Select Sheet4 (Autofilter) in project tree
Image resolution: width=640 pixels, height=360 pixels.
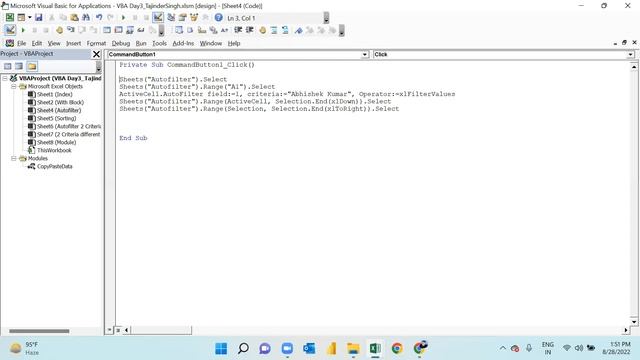click(59, 110)
